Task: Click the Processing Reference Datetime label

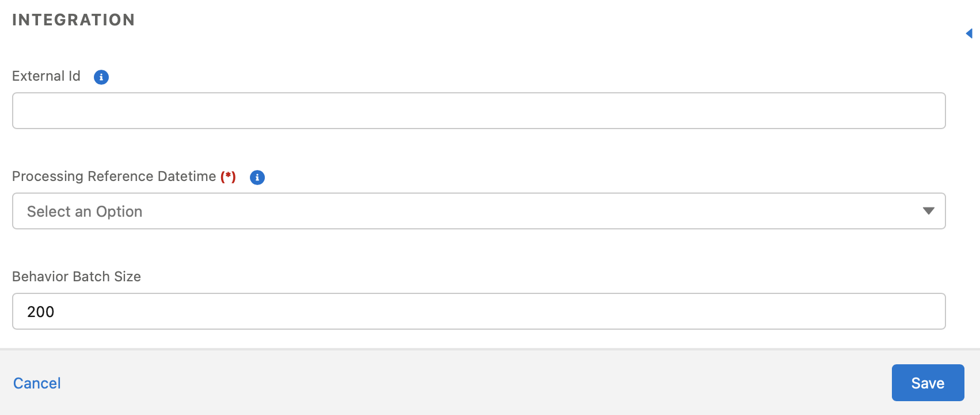Action: [x=114, y=176]
